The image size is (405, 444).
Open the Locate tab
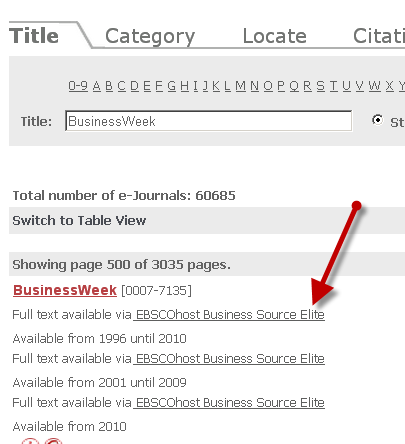[x=274, y=36]
